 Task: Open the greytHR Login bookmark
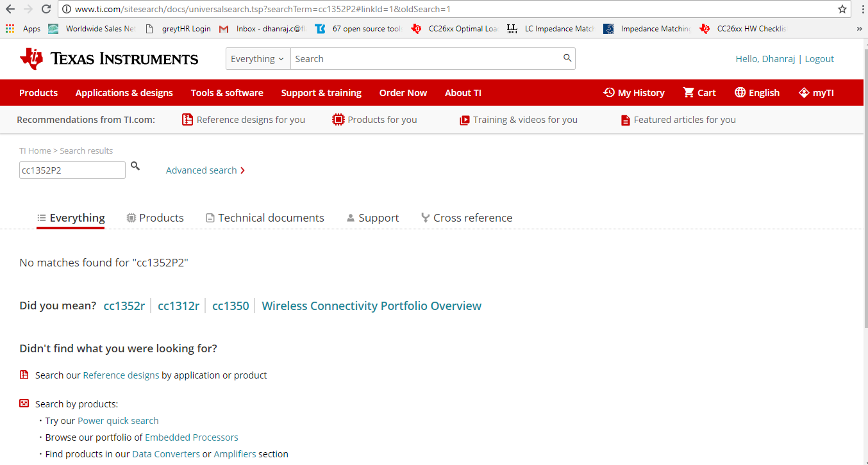[178, 29]
